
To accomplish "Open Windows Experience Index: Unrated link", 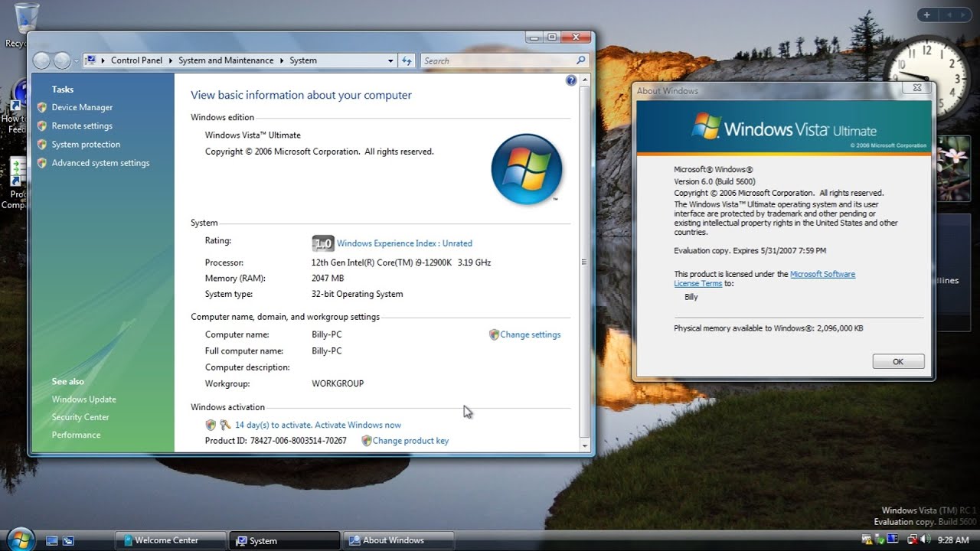I will tap(404, 243).
